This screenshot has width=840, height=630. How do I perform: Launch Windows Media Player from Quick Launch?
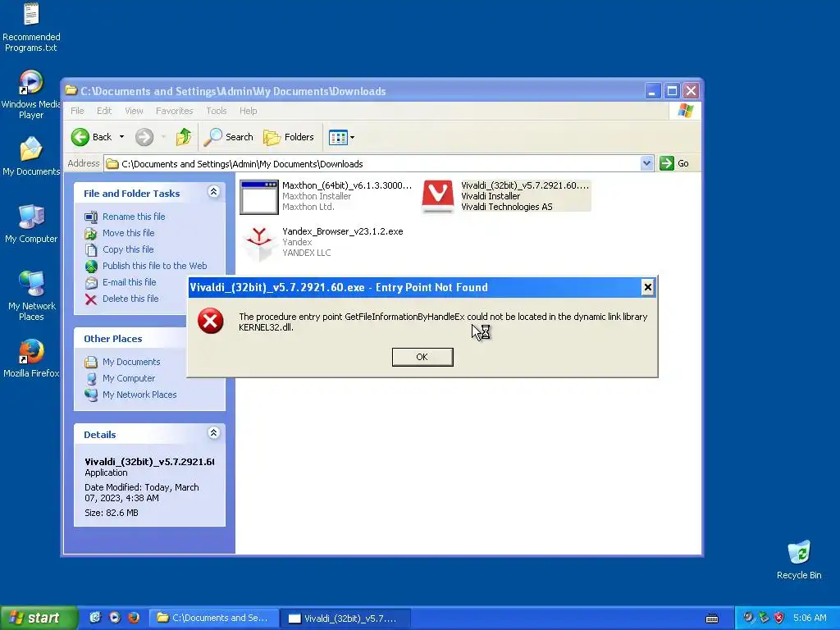click(x=115, y=618)
